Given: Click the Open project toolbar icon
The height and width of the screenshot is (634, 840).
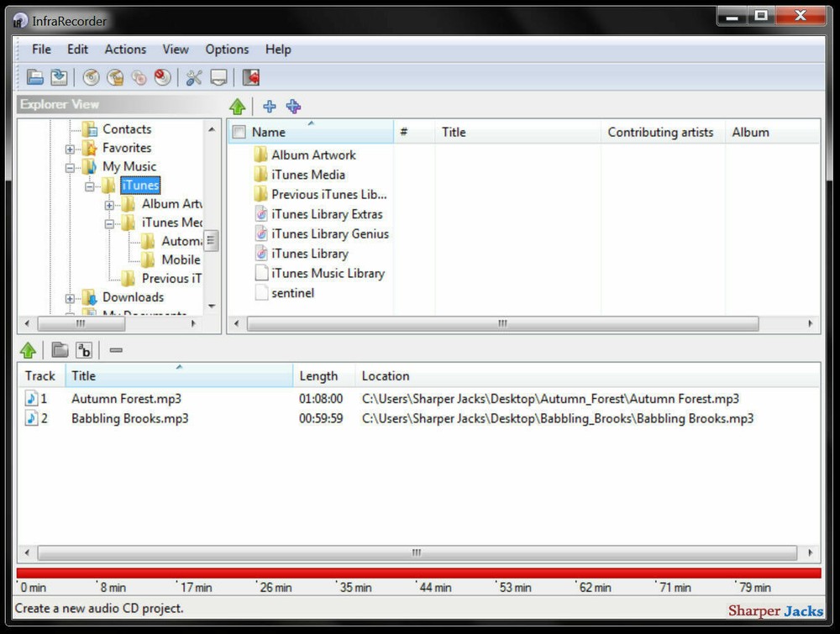Looking at the screenshot, I should coord(35,77).
